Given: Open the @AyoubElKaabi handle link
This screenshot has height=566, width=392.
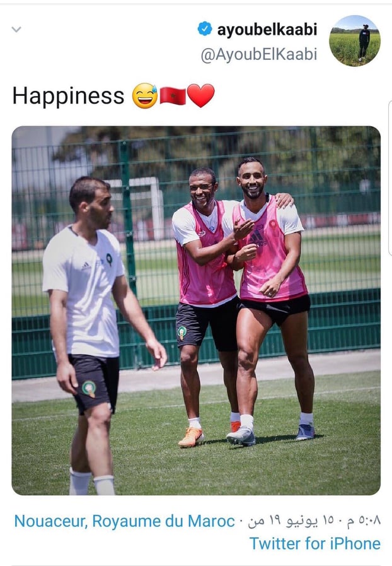Looking at the screenshot, I should tap(258, 54).
